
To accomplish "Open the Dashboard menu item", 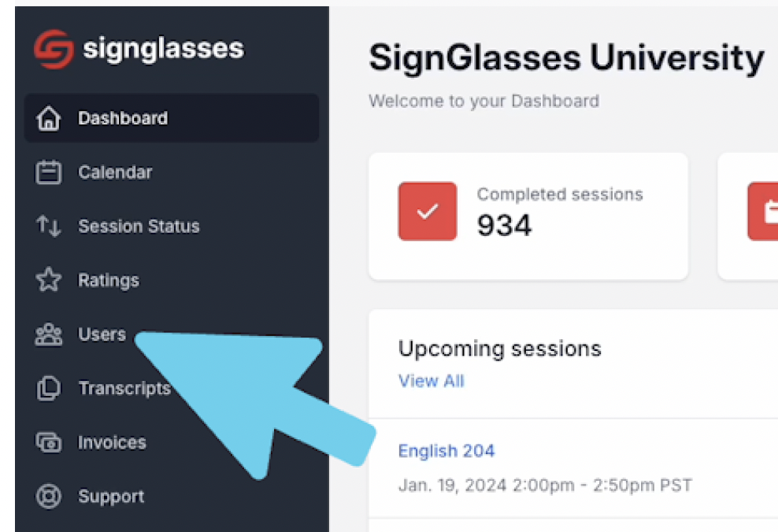I will click(x=172, y=118).
